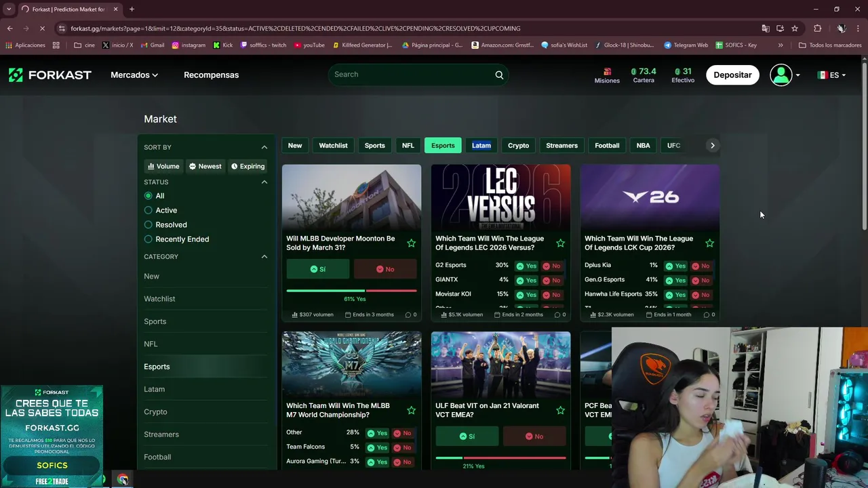Bet Sí on ULF Beat VIT
The width and height of the screenshot is (868, 488).
(467, 436)
